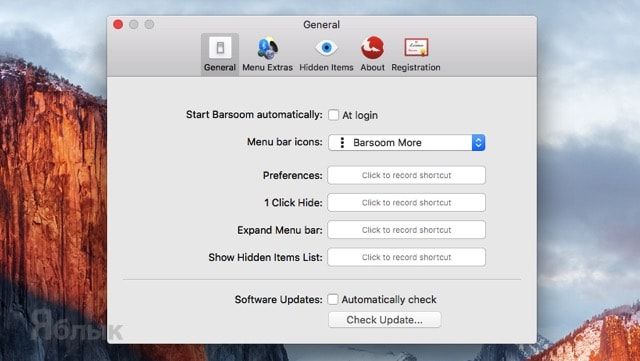Click the "Start Barsoom automatically:" label
640x361 pixels.
click(x=254, y=115)
